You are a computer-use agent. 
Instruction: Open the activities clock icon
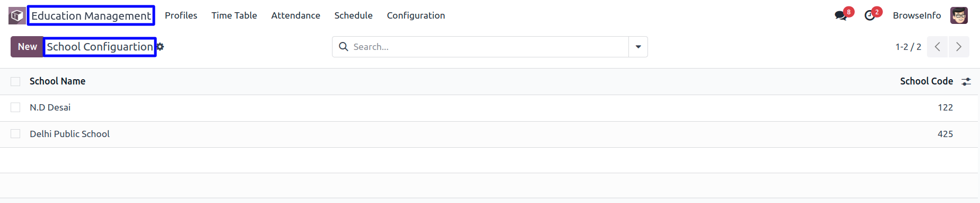(x=870, y=15)
